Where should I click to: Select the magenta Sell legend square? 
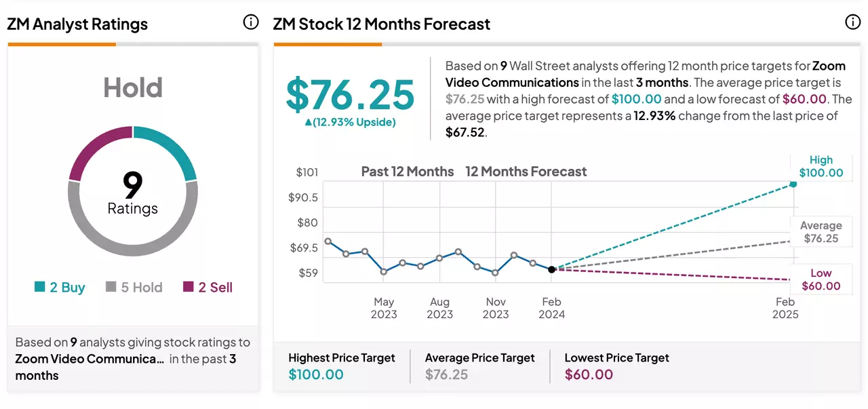coord(189,287)
